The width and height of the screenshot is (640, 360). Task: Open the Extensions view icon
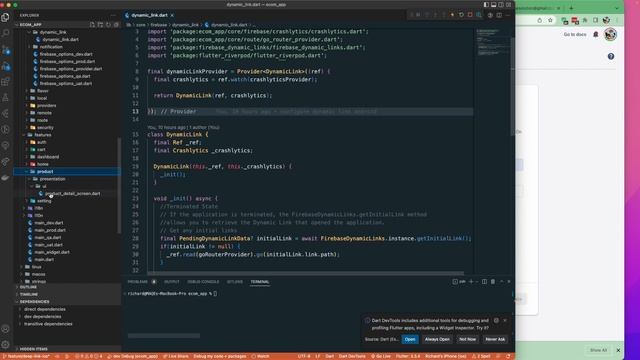pos(5,82)
